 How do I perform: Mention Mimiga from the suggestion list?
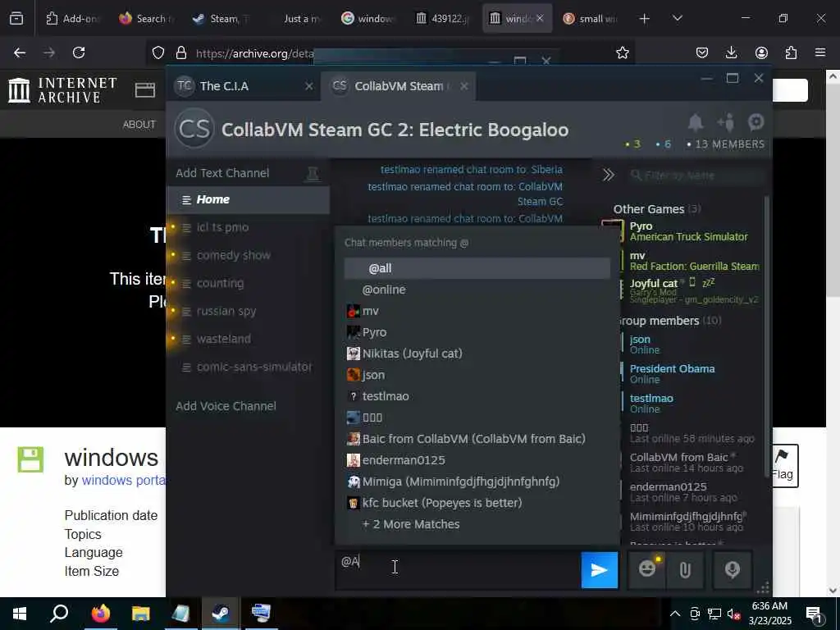(477, 482)
